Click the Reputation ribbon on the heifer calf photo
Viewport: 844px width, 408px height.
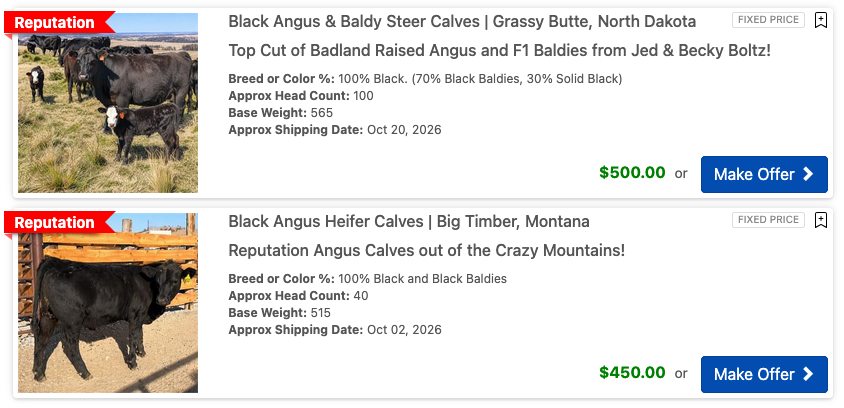pyautogui.click(x=56, y=223)
